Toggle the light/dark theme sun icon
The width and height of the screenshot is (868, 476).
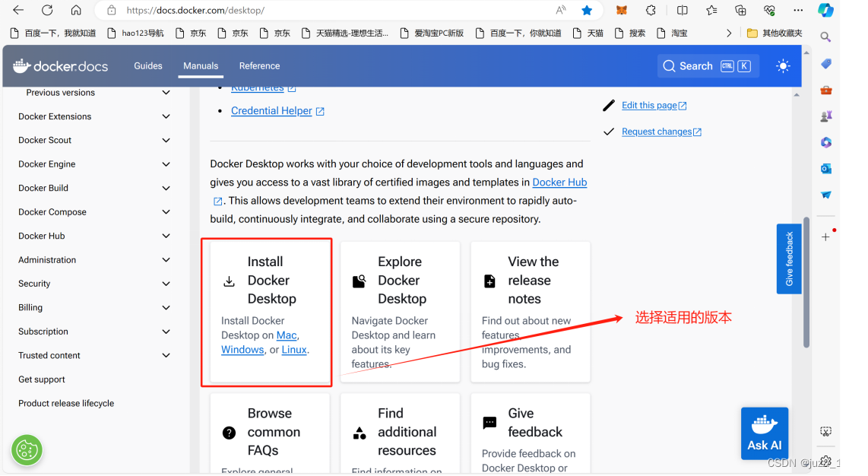click(783, 66)
